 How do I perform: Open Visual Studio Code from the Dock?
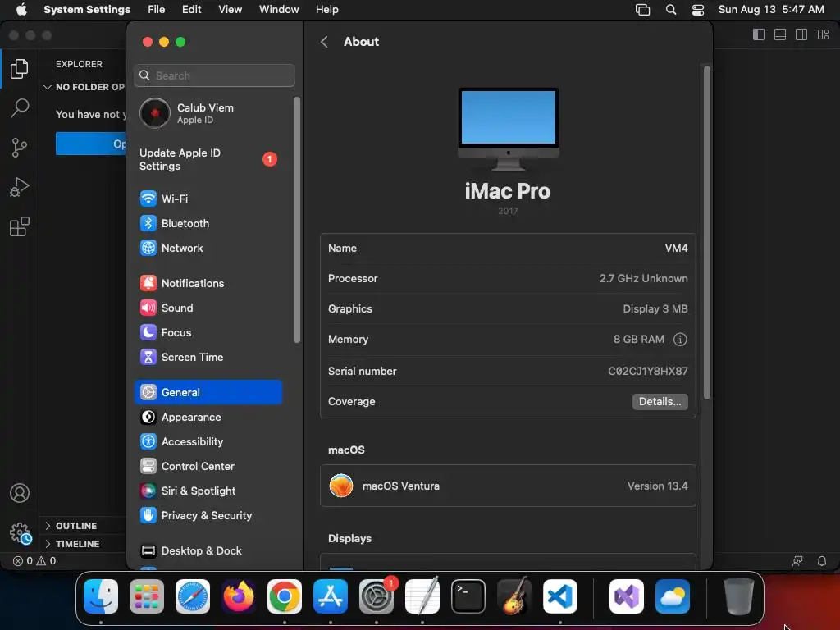click(559, 596)
